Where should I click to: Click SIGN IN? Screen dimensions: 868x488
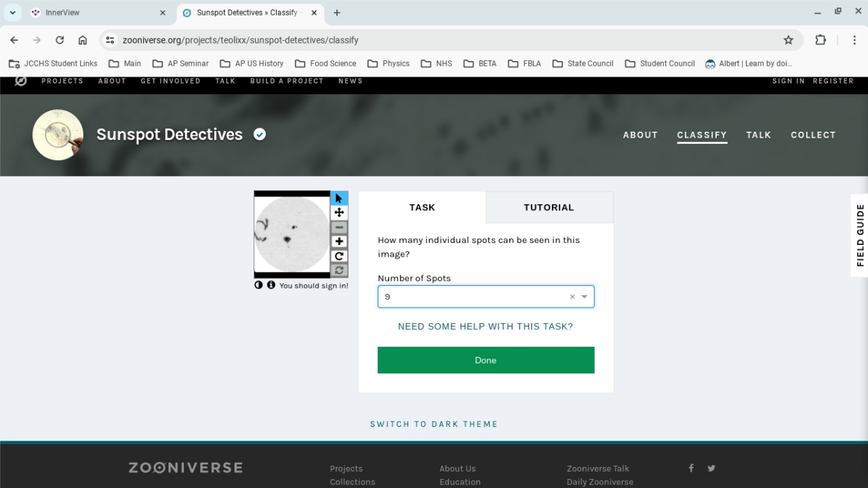[789, 81]
